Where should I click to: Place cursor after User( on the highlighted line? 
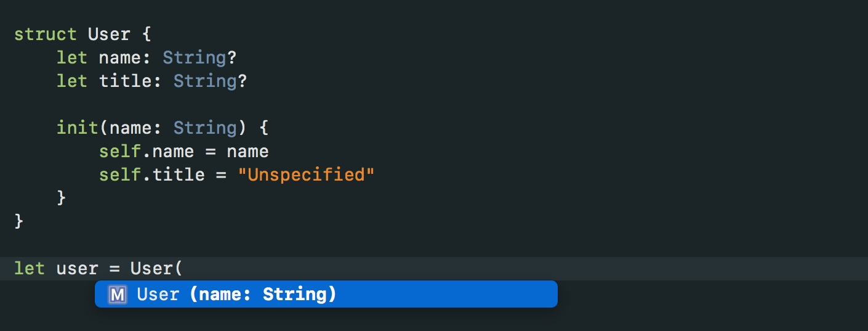coord(185,269)
